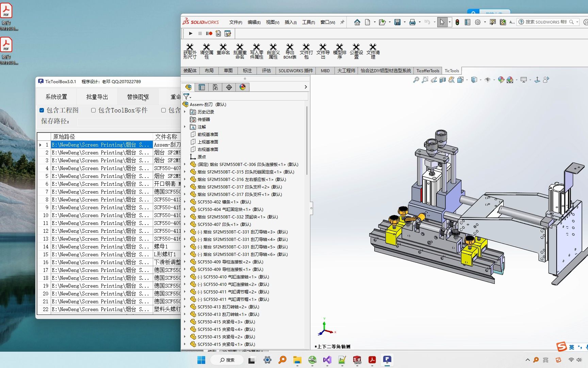Viewport: 588px width, 368px height.
Task: Print the SolidWorks document
Action: click(412, 22)
